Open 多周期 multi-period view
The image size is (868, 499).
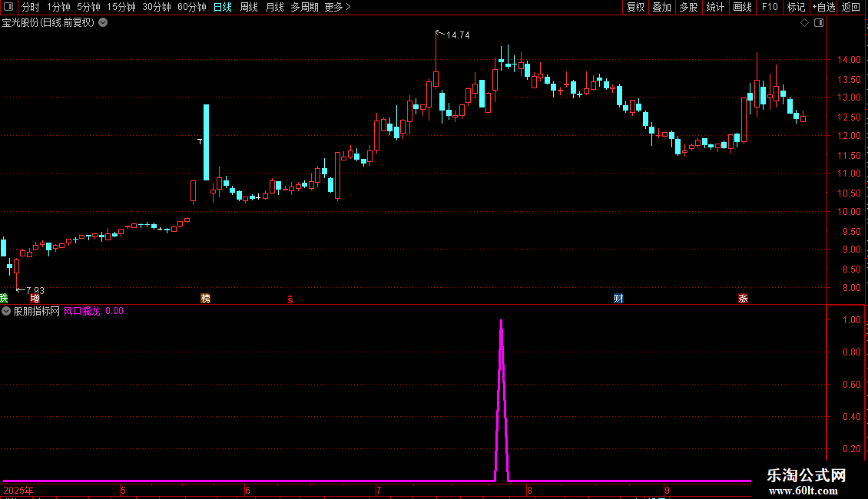pos(304,7)
